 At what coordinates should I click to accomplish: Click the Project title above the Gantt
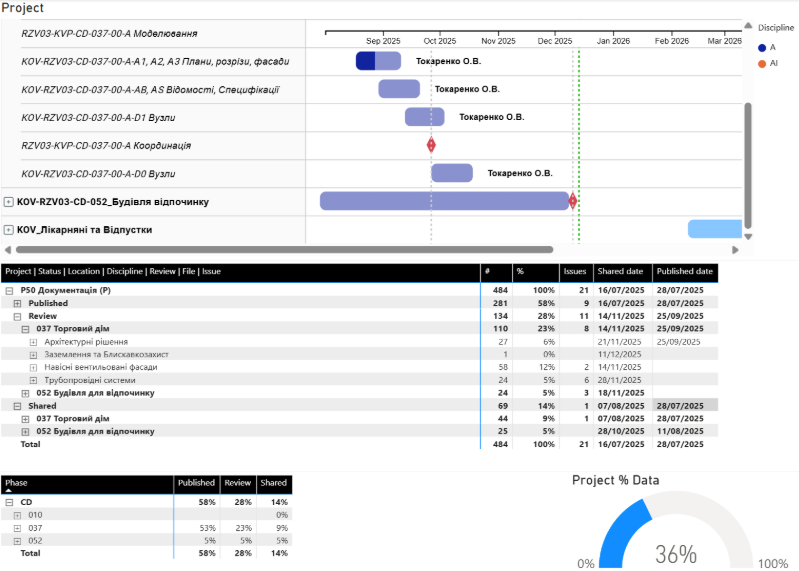[23, 8]
